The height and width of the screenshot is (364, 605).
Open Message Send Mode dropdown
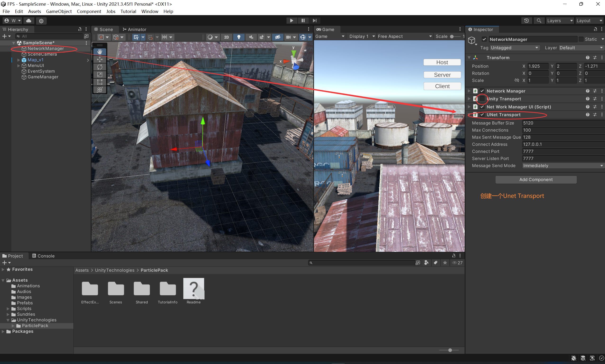[563, 166]
